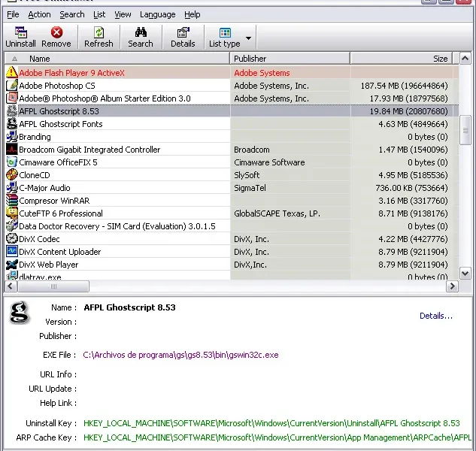
Task: Click the CuteFTP 6 Professional icon
Action: (x=12, y=213)
